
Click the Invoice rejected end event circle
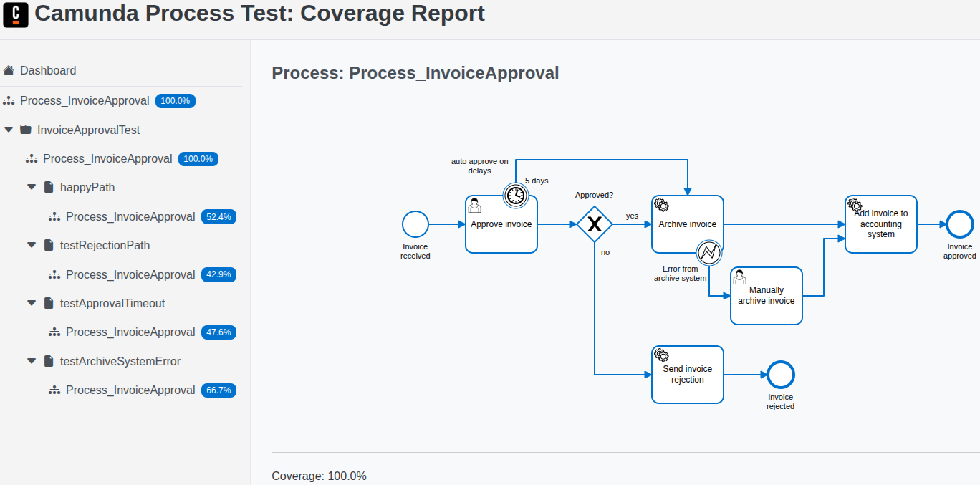[x=780, y=375]
